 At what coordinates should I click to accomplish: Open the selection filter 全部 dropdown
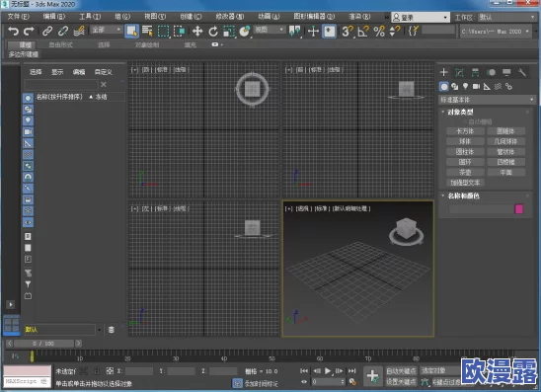tap(106, 30)
